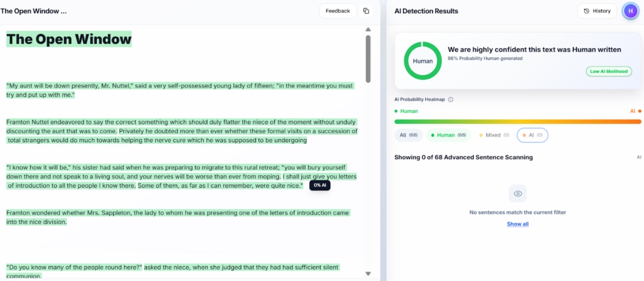Select the Mixed (0) filter

pos(494,135)
